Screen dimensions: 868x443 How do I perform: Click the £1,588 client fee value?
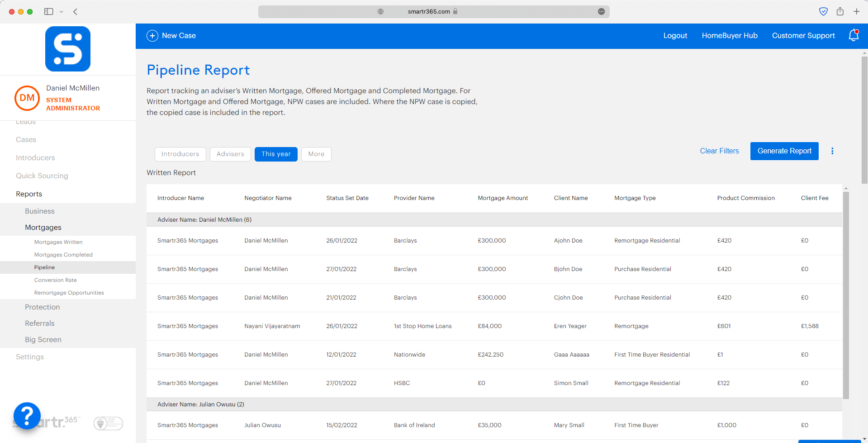810,326
